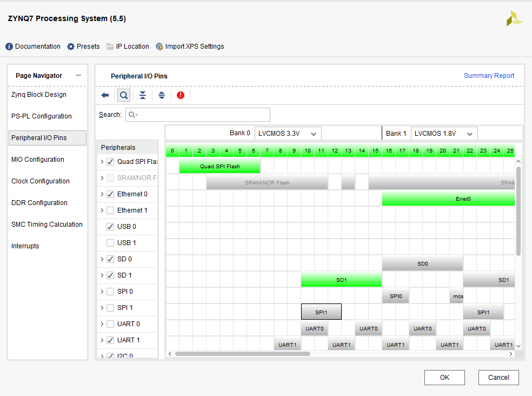Expand the SPI 1 tree row

(102, 308)
